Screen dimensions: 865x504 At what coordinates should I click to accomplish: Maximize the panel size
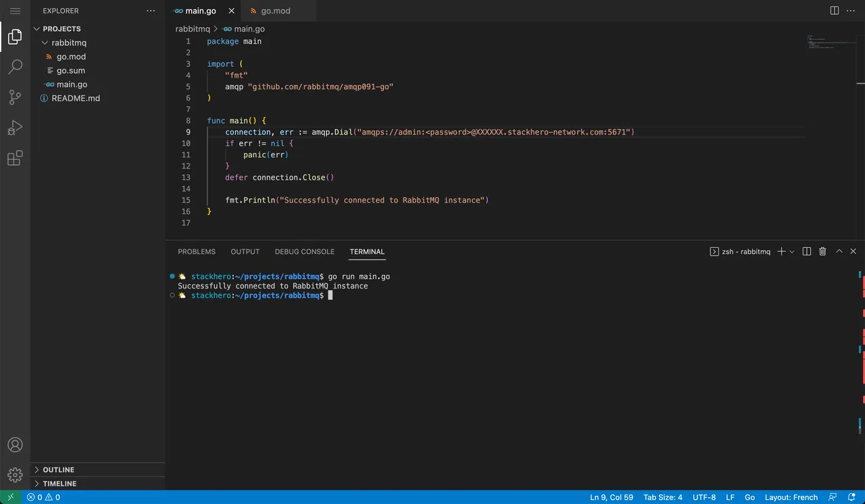tap(839, 251)
